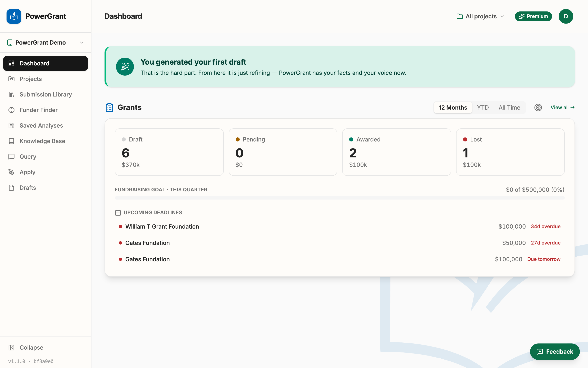Open the Drafts menu item
588x368 pixels.
point(46,188)
